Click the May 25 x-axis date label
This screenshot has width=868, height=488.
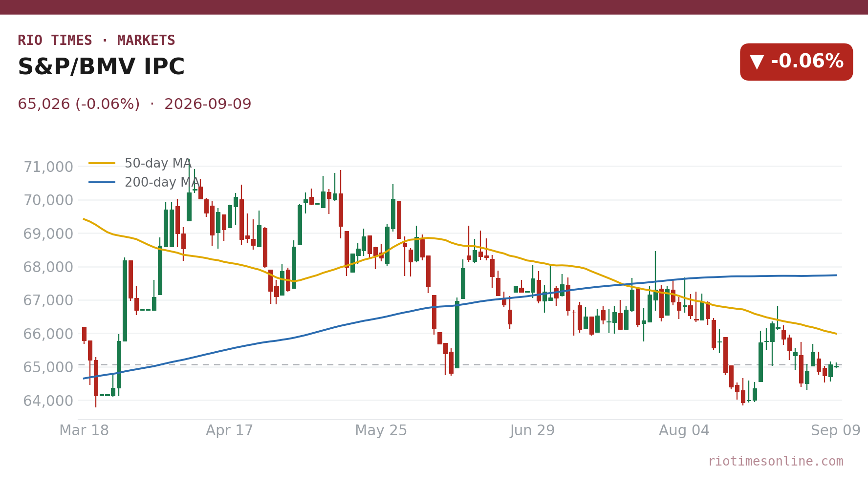tap(381, 430)
